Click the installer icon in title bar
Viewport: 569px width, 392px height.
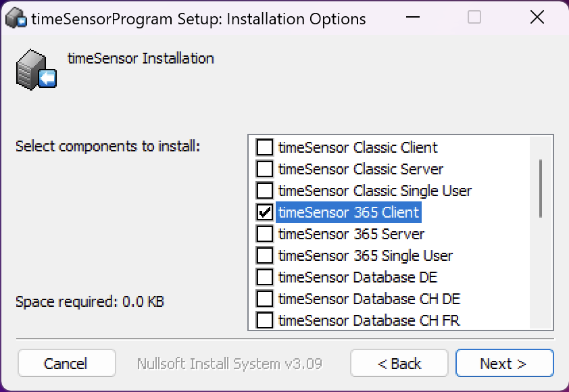click(x=16, y=18)
